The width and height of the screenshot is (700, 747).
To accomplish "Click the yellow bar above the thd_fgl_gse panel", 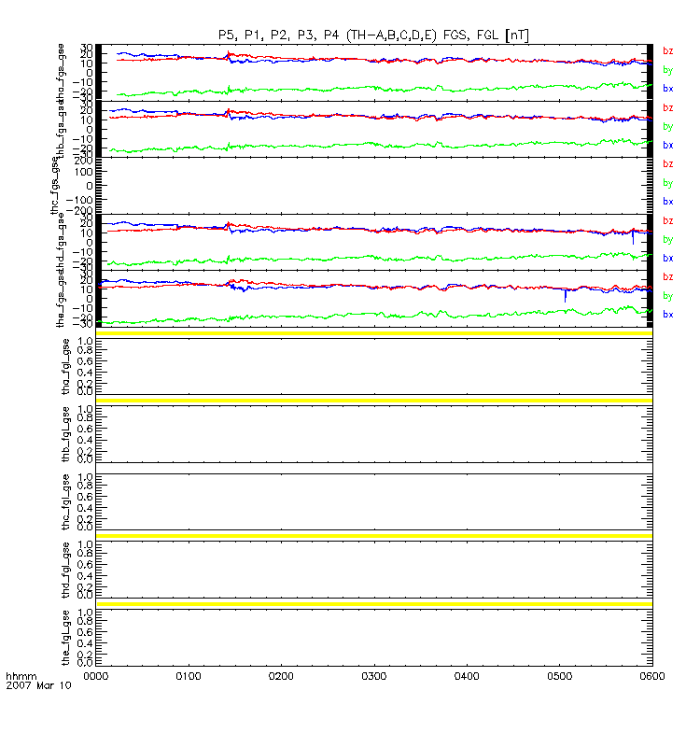I will point(374,536).
